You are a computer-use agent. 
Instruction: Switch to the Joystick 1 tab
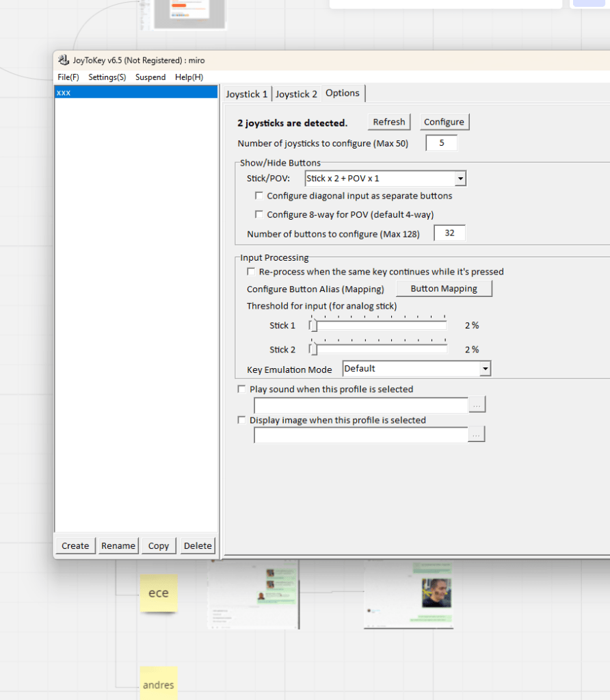(x=247, y=94)
